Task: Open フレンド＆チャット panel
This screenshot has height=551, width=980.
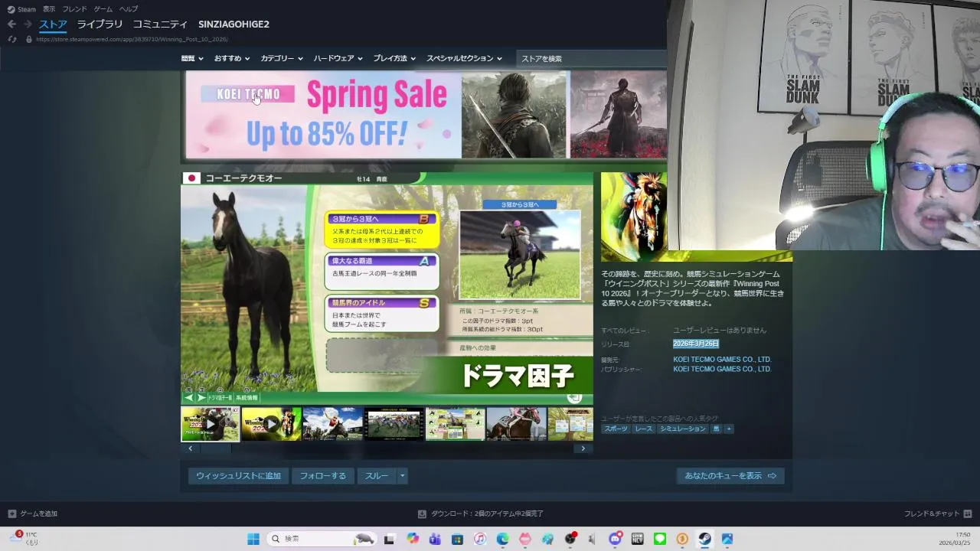Action: click(x=938, y=514)
